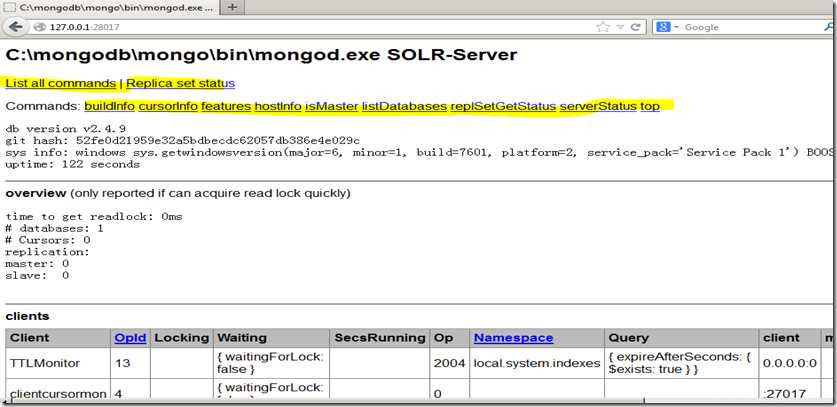Image resolution: width=837 pixels, height=407 pixels.
Task: Click the page heading mongod.exe SOLR-Server
Action: pyautogui.click(x=262, y=55)
